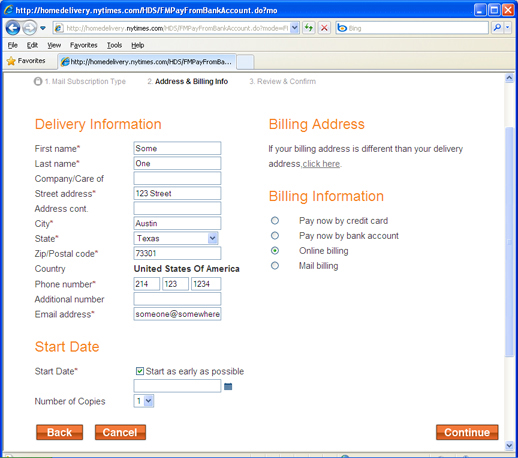The height and width of the screenshot is (458, 518).
Task: Click the Address cont. field
Action: [x=177, y=208]
